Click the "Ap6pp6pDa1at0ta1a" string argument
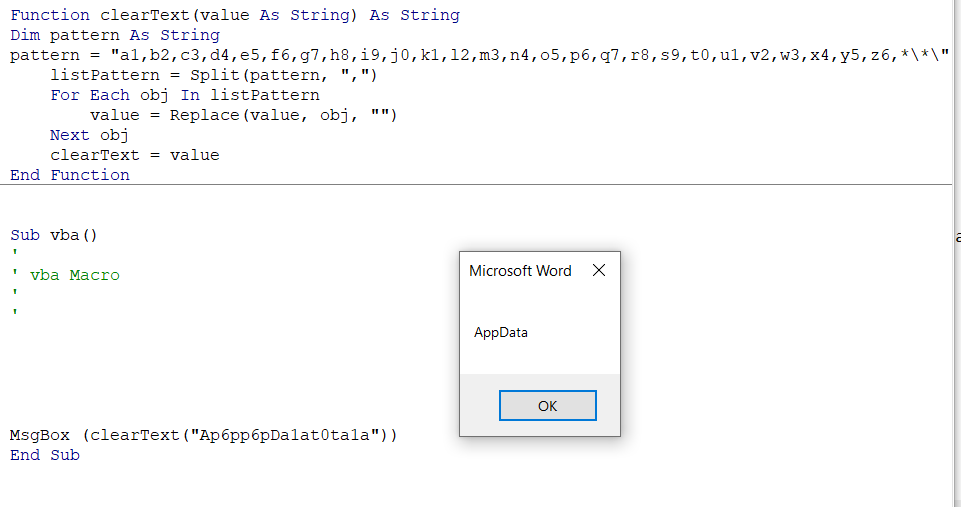The width and height of the screenshot is (961, 507). [280, 435]
